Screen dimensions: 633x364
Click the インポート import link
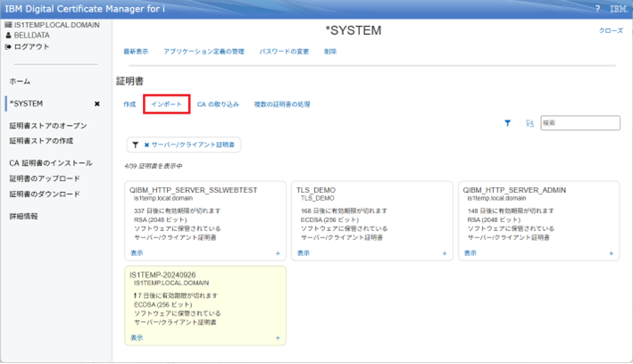[x=166, y=104]
